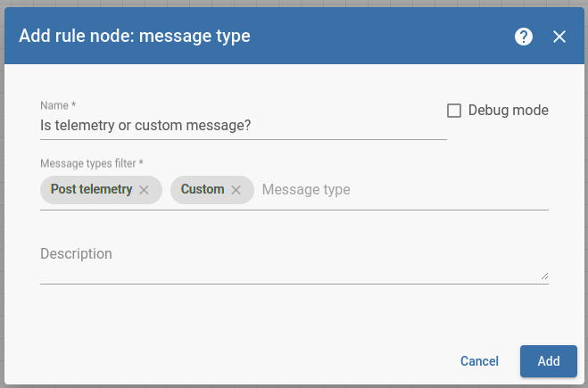Grab the Description field resize handle
Screen dimensions: 588x388
(544, 277)
